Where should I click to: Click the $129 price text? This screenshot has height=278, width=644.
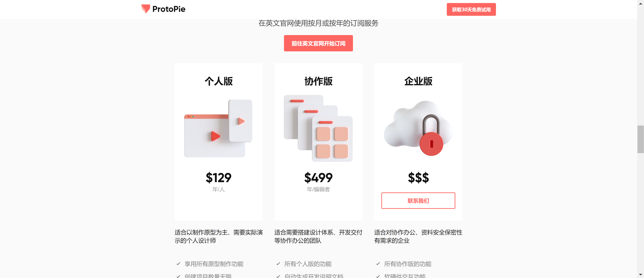point(219,178)
